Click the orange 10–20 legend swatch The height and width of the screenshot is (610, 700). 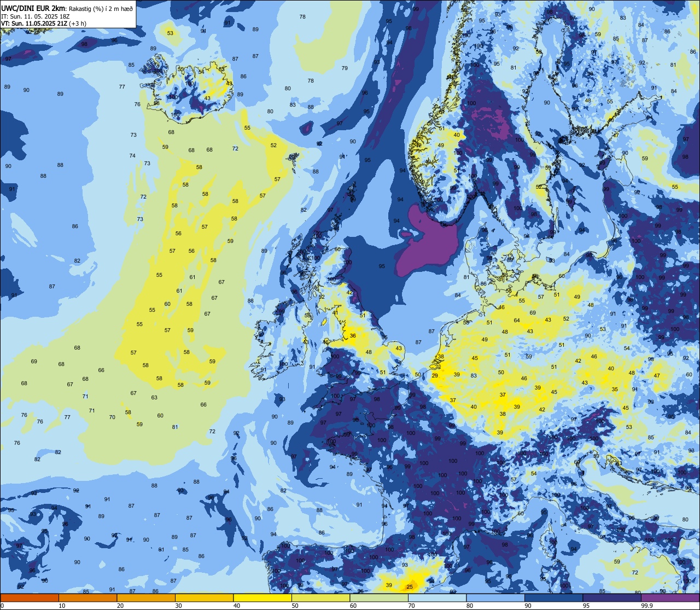(87, 597)
